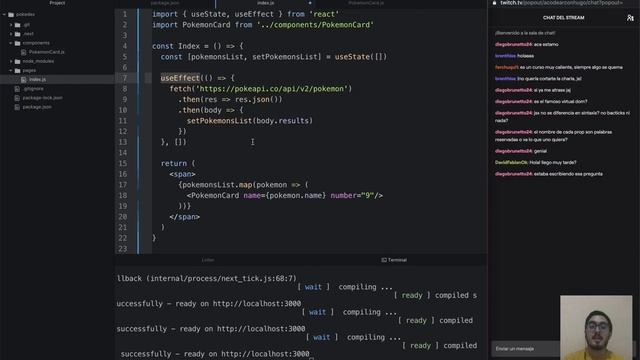Click the package.json file icon in tree
Screen dimensions: 640x360
click(17, 107)
